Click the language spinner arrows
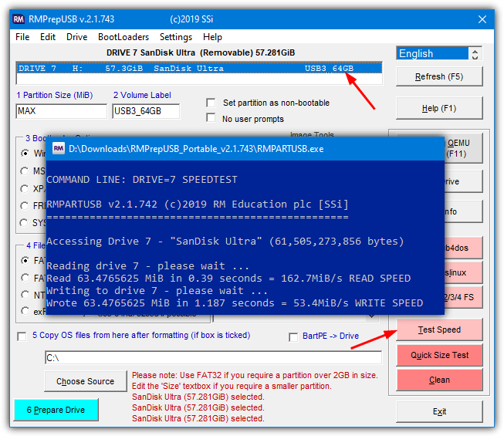504x436 pixels. click(475, 53)
